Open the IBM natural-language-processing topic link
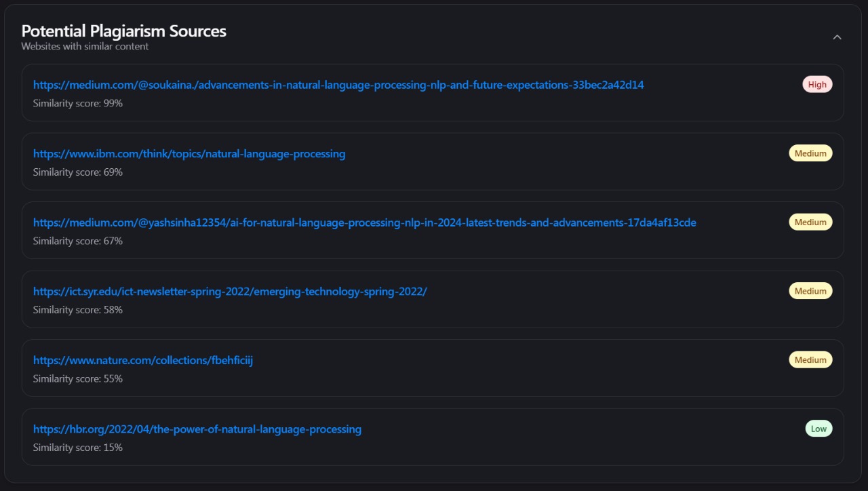Viewport: 868px width, 491px height. pos(189,154)
